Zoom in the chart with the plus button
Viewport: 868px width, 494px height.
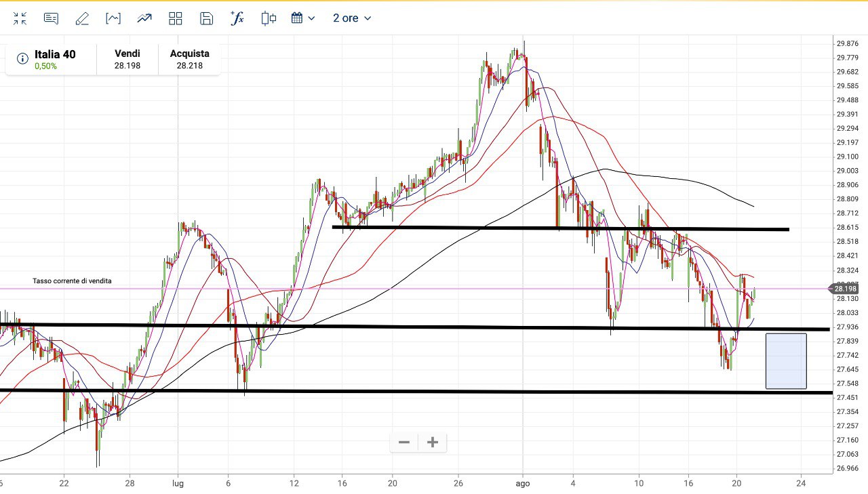point(433,442)
